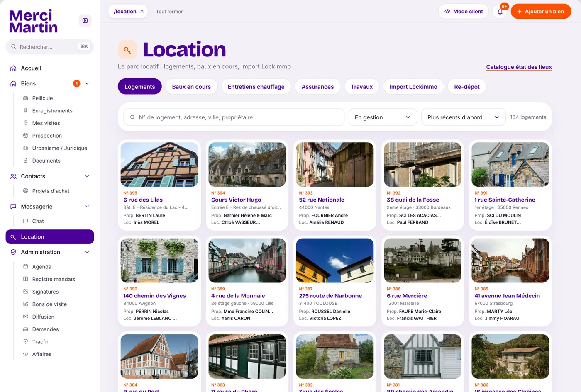Open Projets d'achat icon entry

coord(26,190)
